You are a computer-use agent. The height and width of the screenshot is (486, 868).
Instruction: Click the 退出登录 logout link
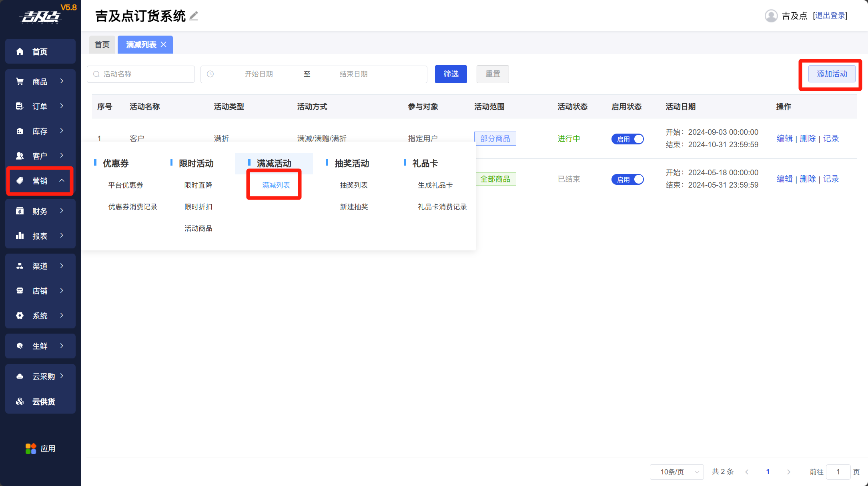(830, 16)
